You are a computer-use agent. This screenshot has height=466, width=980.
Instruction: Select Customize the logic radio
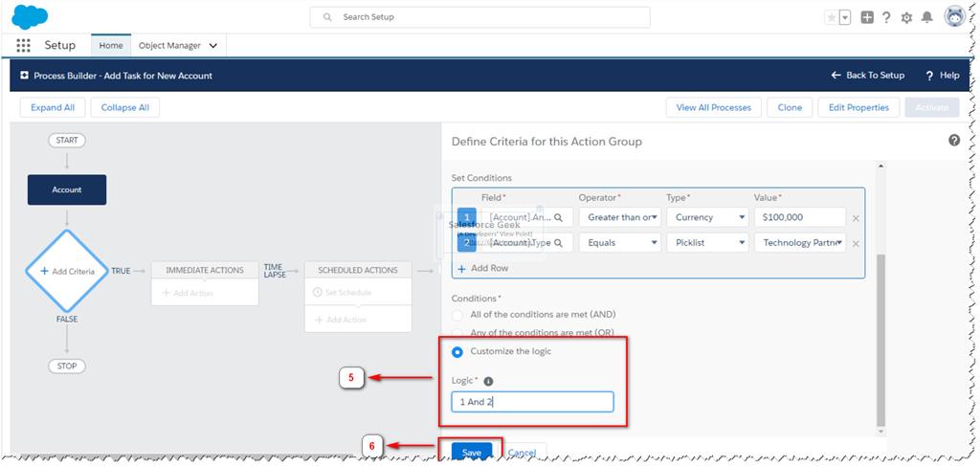[x=457, y=352]
